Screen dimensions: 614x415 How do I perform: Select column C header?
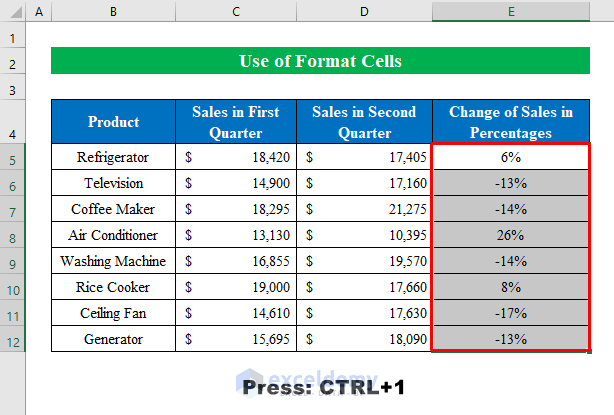click(x=236, y=11)
